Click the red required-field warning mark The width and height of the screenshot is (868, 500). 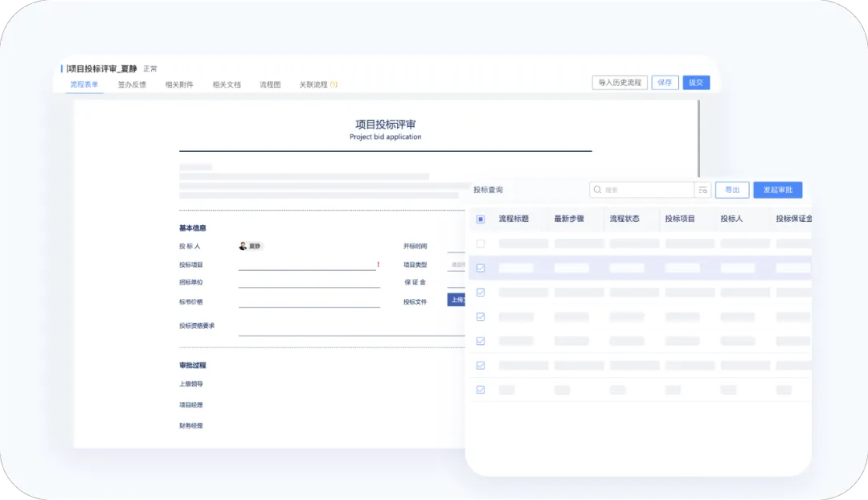click(x=378, y=264)
